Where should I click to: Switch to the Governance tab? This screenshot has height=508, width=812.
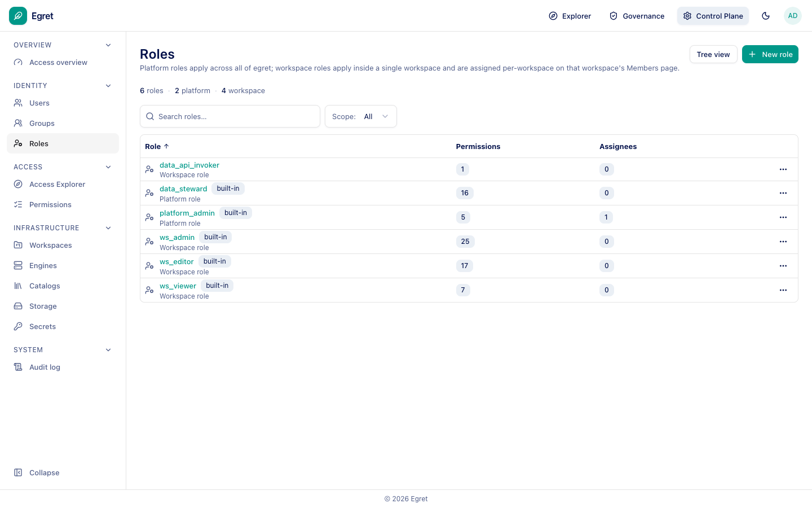(637, 16)
